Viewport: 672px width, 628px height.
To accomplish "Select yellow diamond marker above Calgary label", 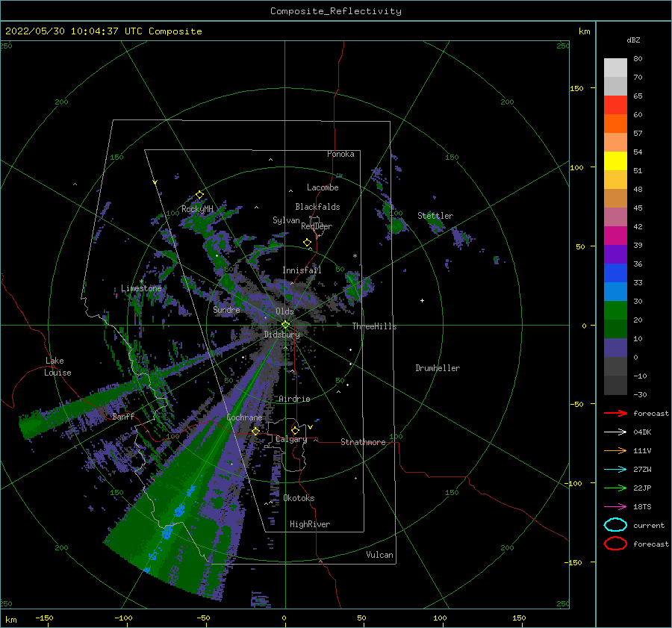I will (295, 430).
